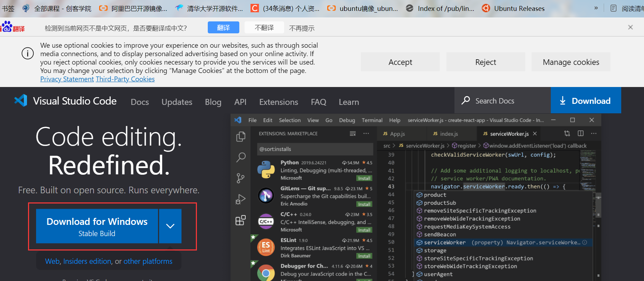Reject optional cookies
Image resolution: width=644 pixels, height=281 pixels.
click(x=486, y=62)
